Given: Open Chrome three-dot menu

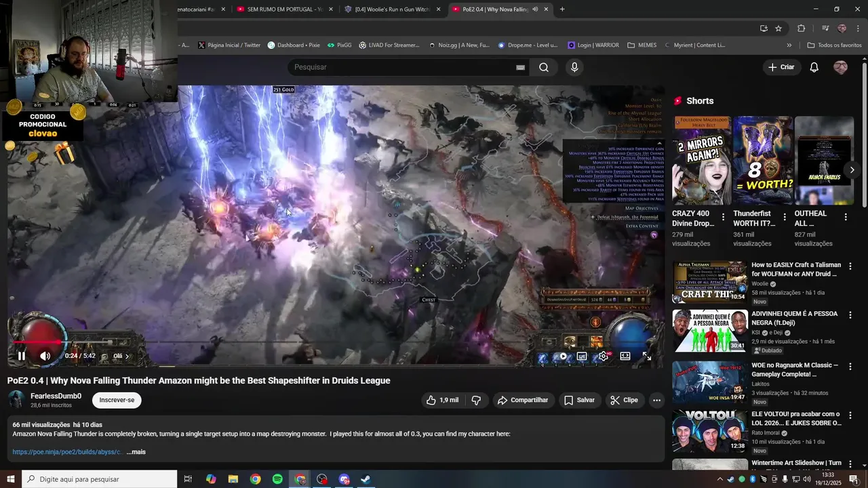Looking at the screenshot, I should coord(859,28).
